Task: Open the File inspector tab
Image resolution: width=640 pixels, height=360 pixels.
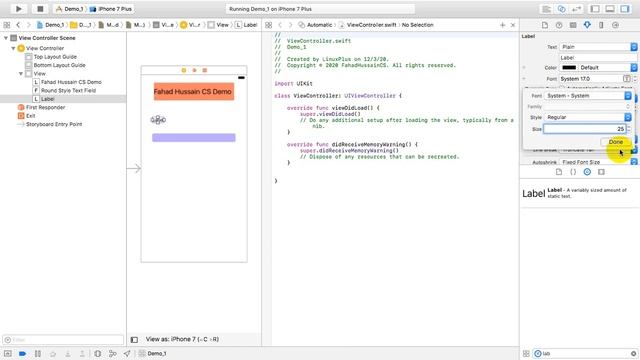Action: [x=545, y=25]
